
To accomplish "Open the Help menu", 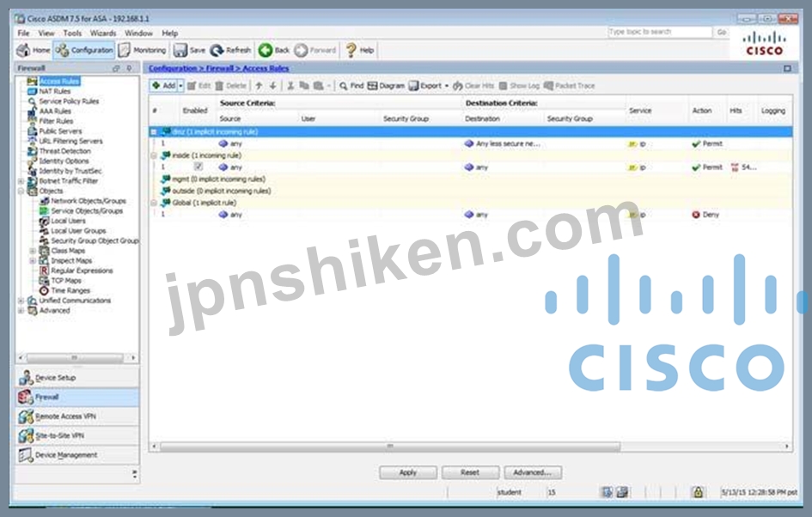I will point(170,33).
